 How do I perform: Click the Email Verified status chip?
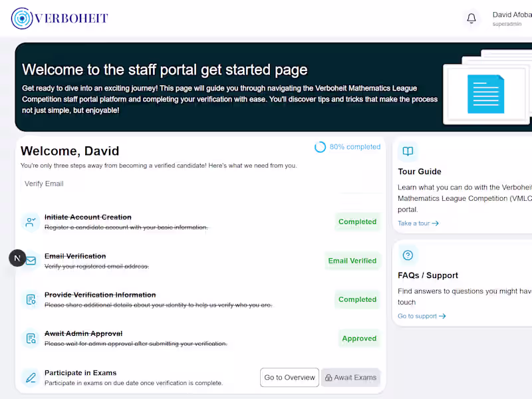pos(352,260)
